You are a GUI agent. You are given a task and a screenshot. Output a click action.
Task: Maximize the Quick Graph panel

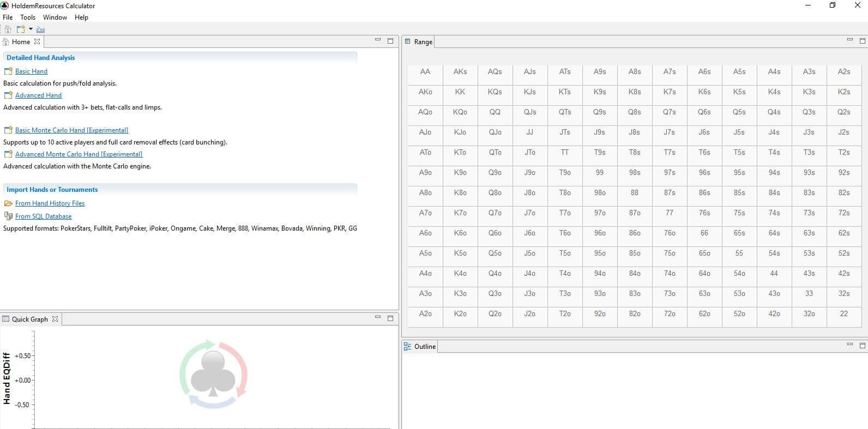coord(390,318)
